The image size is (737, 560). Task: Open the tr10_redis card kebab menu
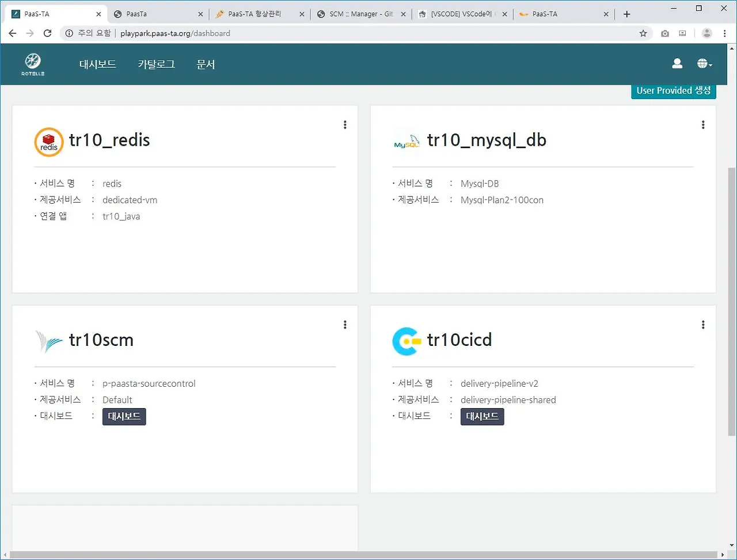(345, 124)
